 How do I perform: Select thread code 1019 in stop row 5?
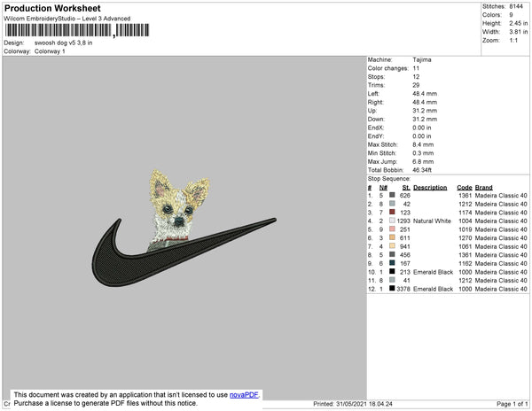(x=465, y=229)
